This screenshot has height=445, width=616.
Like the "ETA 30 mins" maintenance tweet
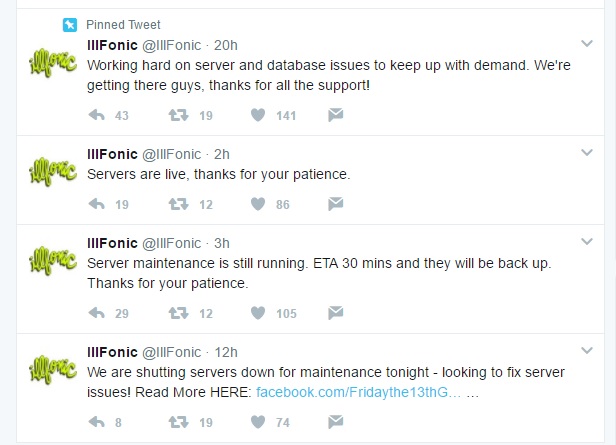[x=258, y=313]
